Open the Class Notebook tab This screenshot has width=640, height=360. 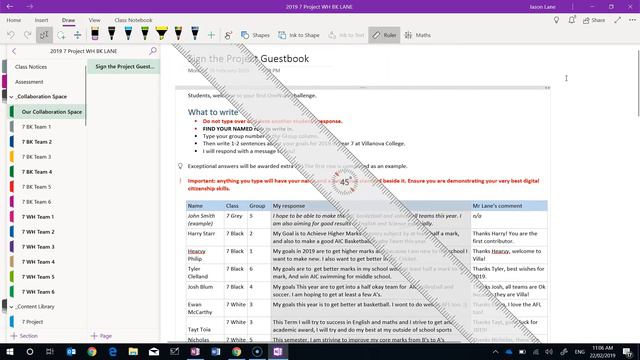(133, 20)
